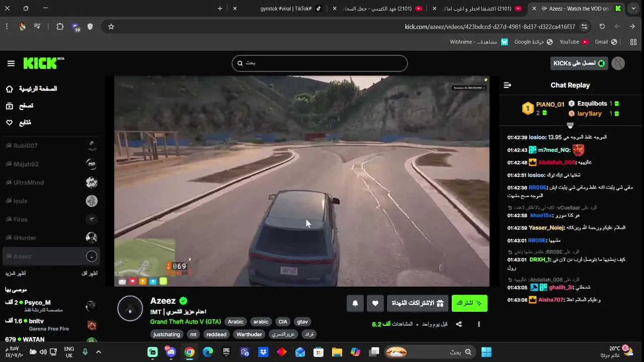Click chat username Yasser_Nolej
Viewport: 644px width, 362px height.
click(x=546, y=228)
